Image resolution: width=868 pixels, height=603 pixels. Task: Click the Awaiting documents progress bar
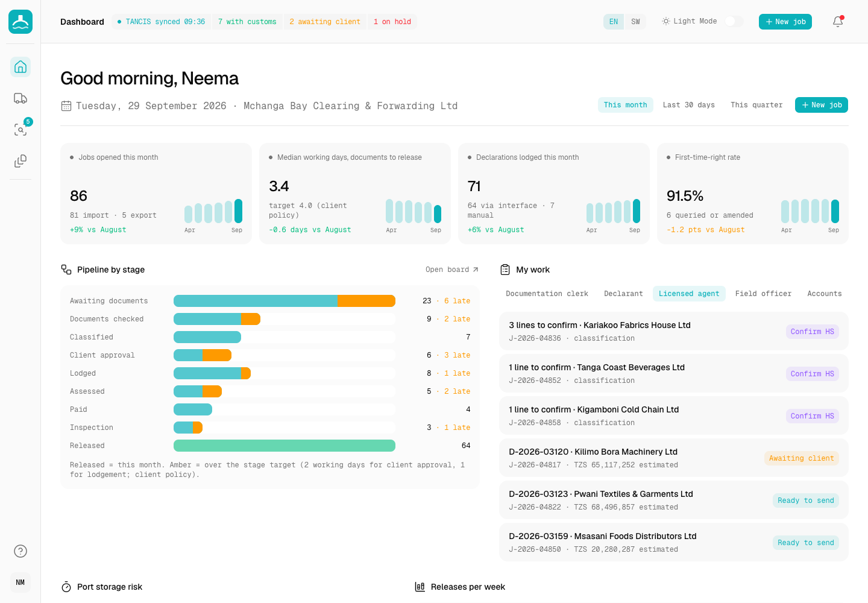pos(285,301)
